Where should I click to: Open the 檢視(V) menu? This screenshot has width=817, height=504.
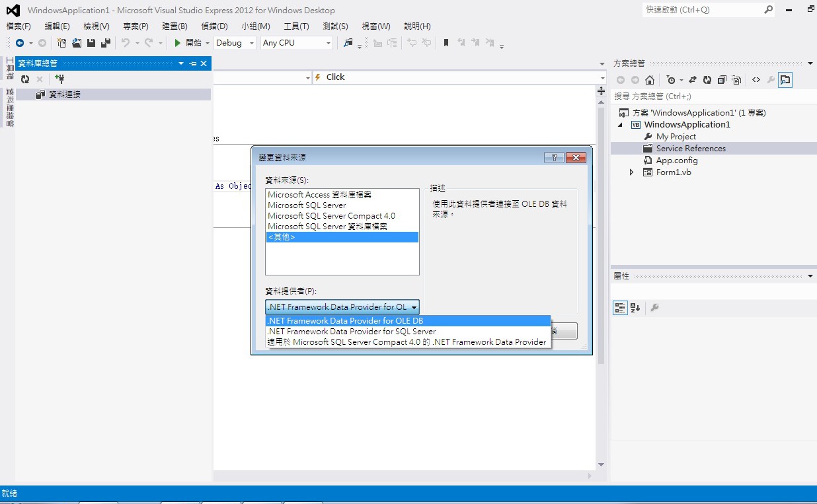click(97, 26)
